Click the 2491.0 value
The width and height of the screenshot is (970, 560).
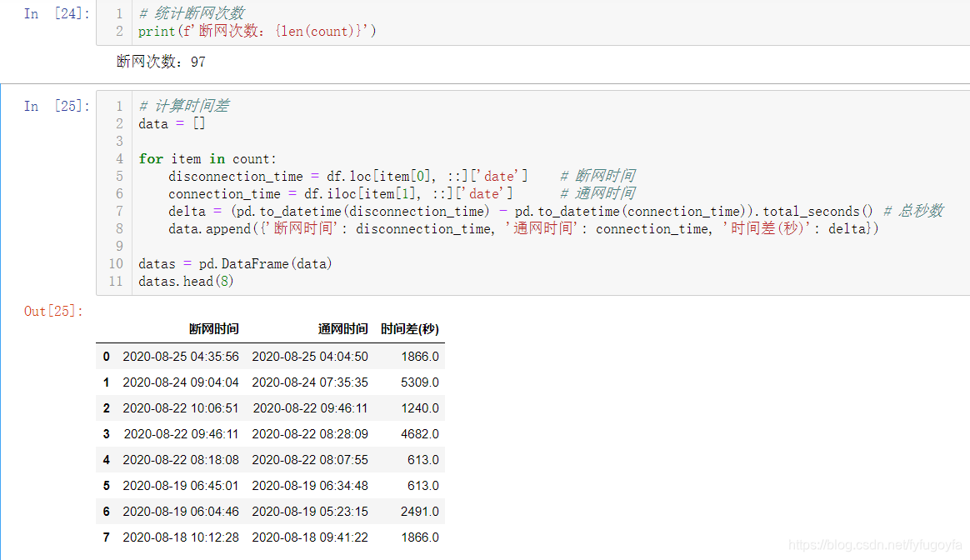click(x=420, y=512)
